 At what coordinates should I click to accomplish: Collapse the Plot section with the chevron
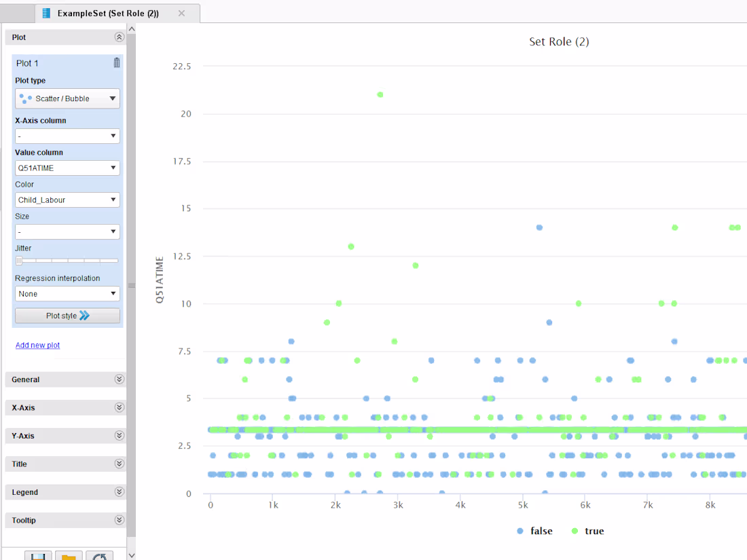119,37
